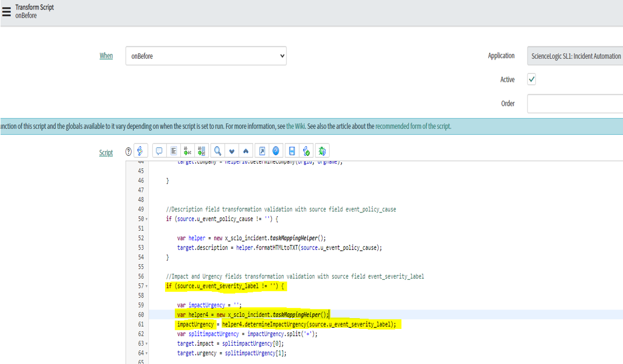Open the hamburger menu beside Transform Script
The image size is (623, 364).
click(x=6, y=11)
